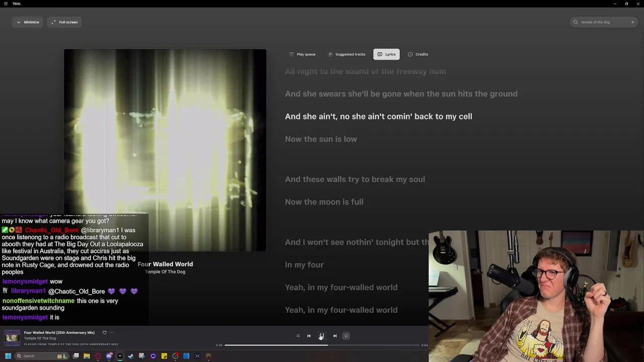Image resolution: width=644 pixels, height=362 pixels.
Task: Toggle repeat mode in the player bar
Action: coord(346,336)
